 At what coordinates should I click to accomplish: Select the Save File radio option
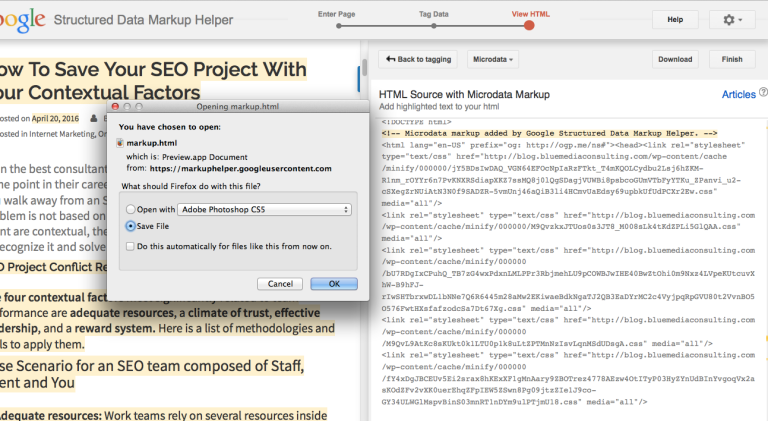click(x=132, y=226)
